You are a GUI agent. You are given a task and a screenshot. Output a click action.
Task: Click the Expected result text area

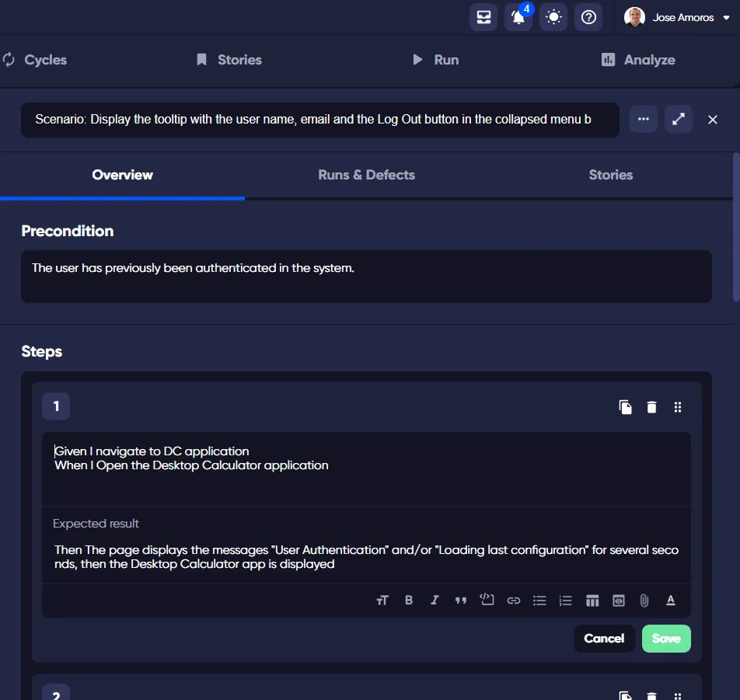tap(366, 557)
